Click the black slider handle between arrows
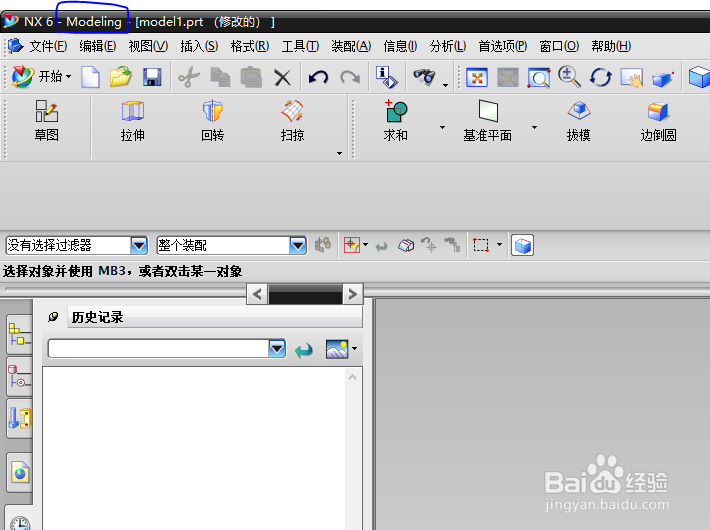 (306, 294)
